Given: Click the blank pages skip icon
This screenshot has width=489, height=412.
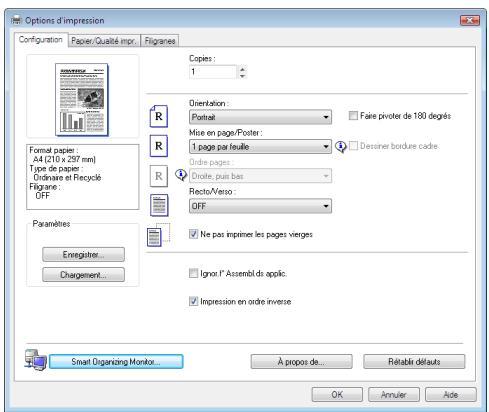Looking at the screenshot, I should point(158,235).
